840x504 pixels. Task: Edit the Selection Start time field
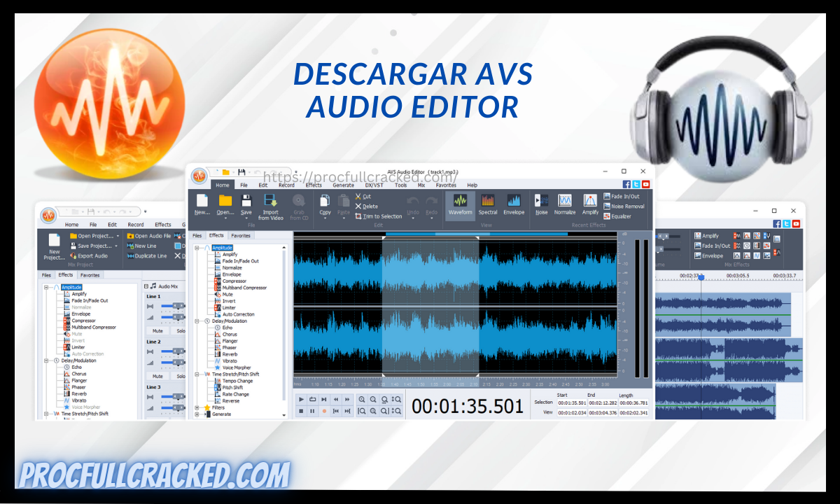pos(572,402)
